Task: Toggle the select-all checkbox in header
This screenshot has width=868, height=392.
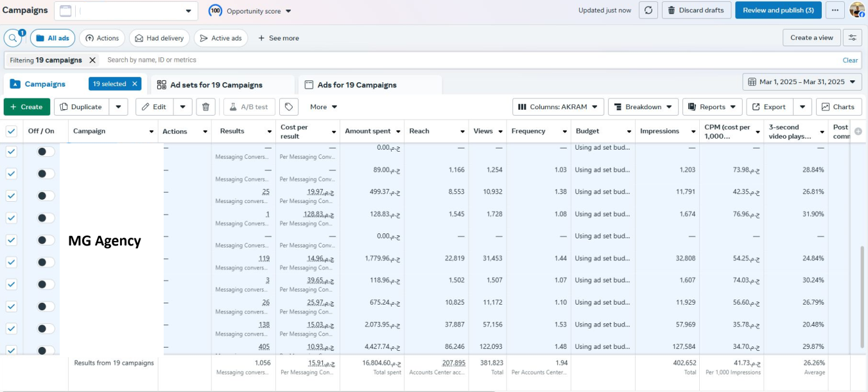Action: coord(12,131)
